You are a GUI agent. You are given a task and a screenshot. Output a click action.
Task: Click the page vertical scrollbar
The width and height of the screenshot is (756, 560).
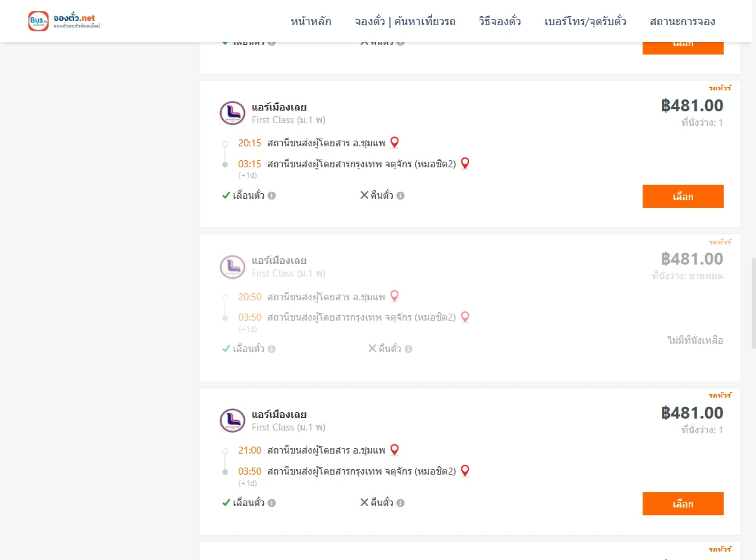(753, 303)
